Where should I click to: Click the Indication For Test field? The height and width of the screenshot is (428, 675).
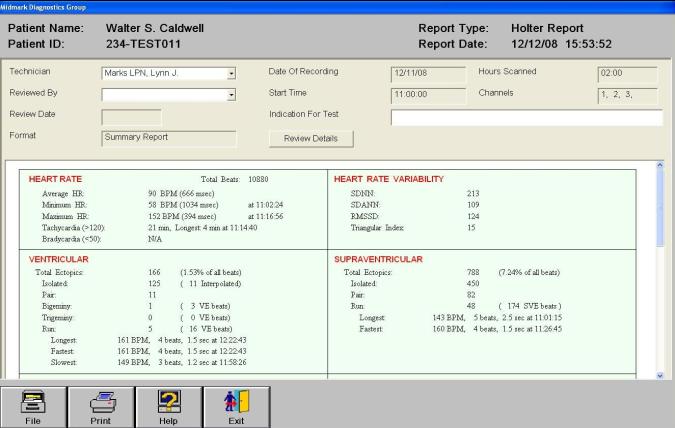[526, 118]
